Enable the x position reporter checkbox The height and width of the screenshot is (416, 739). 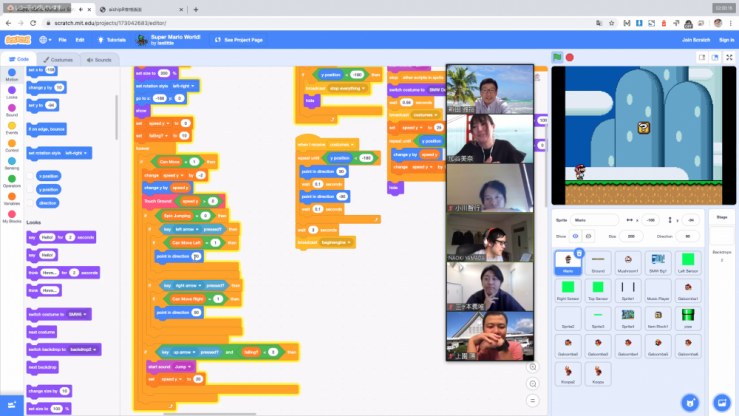30,176
